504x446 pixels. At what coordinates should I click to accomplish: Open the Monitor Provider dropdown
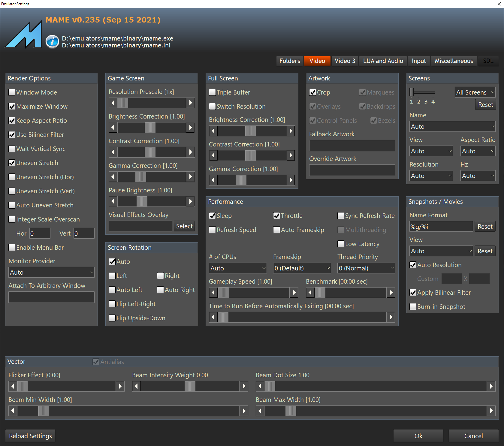tap(51, 273)
